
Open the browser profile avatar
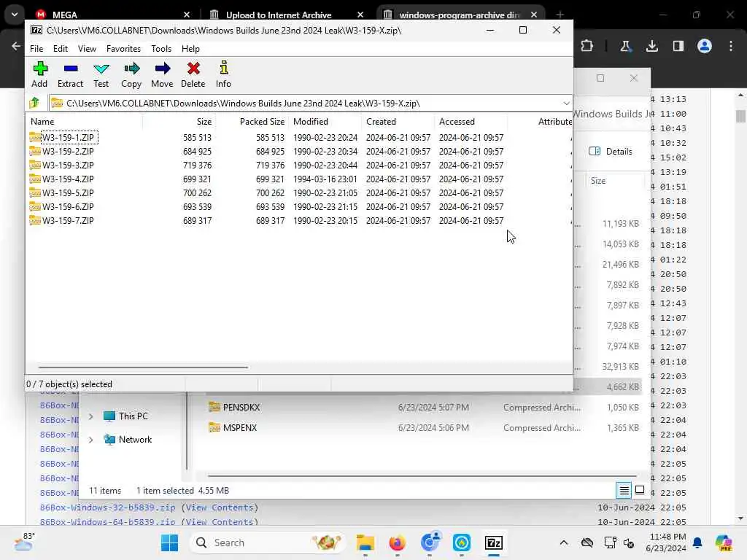705,46
